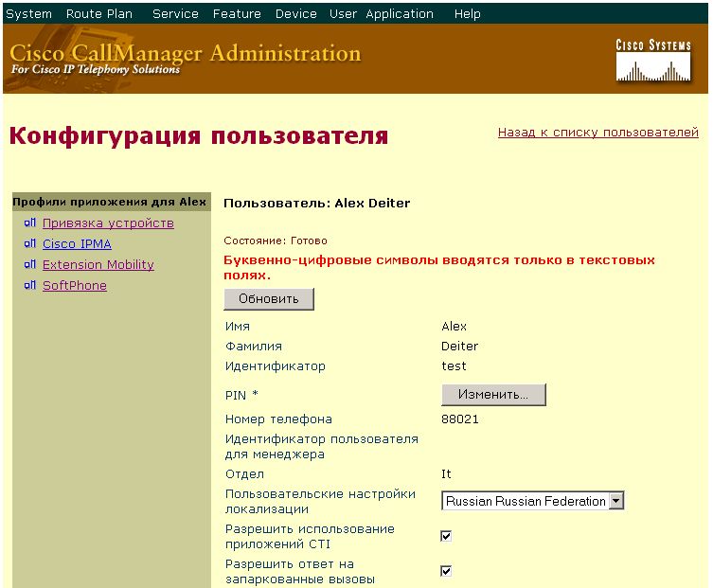Click the icon next to SoftPhone

point(29,286)
